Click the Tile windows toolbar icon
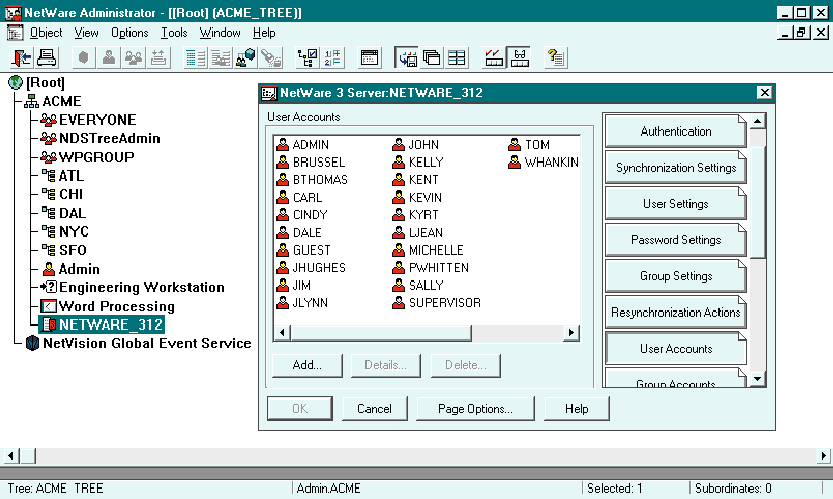The image size is (833, 499). point(456,57)
